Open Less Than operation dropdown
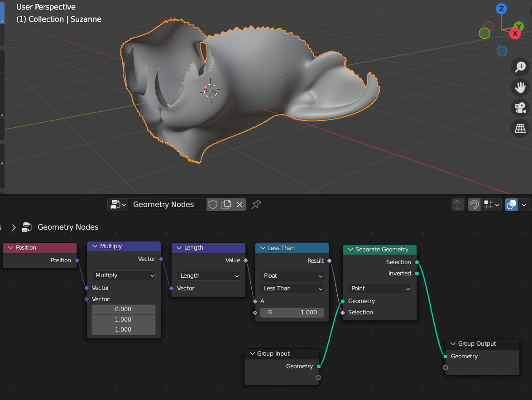 [292, 288]
